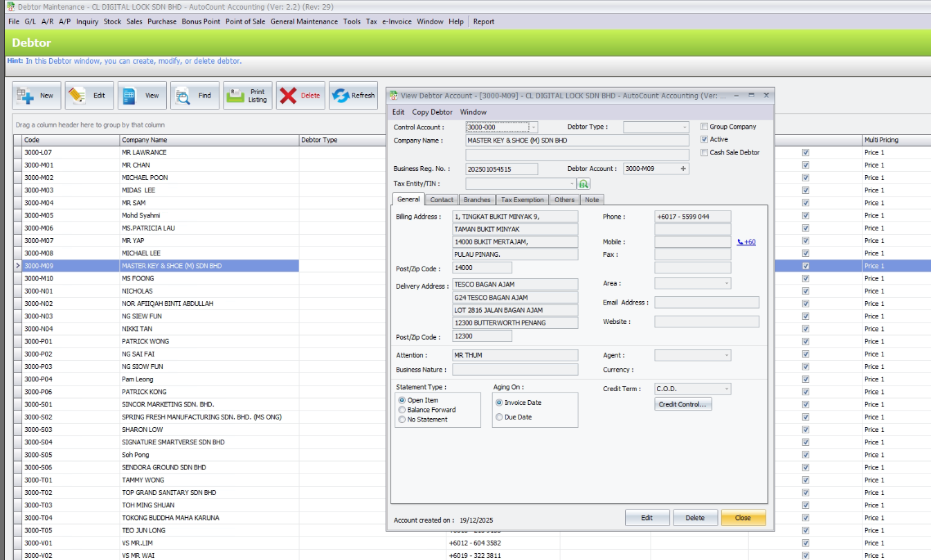Refresh the debtor list from the toolbar
The image size is (931, 560).
[x=353, y=96]
